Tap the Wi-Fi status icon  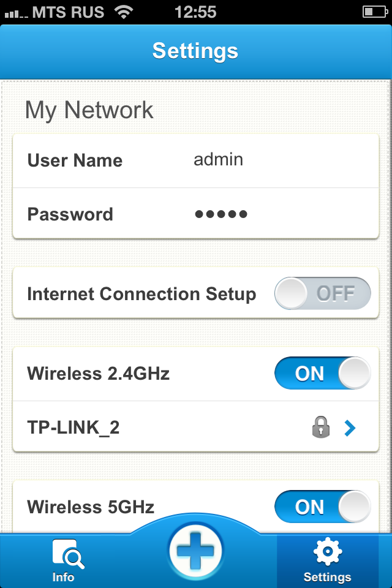point(124,12)
